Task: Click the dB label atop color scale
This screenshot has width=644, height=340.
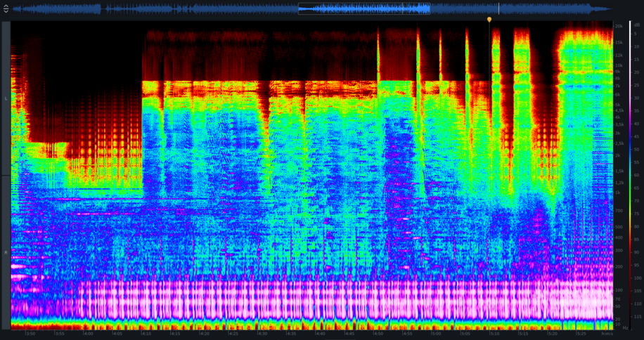Action: pos(636,24)
